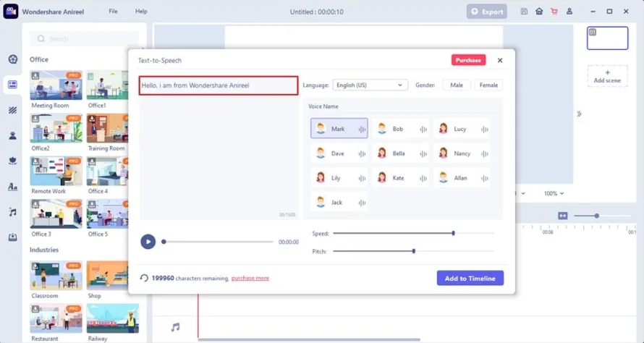Close the Text-to-Speech dialog
This screenshot has height=343, width=644.
point(500,60)
